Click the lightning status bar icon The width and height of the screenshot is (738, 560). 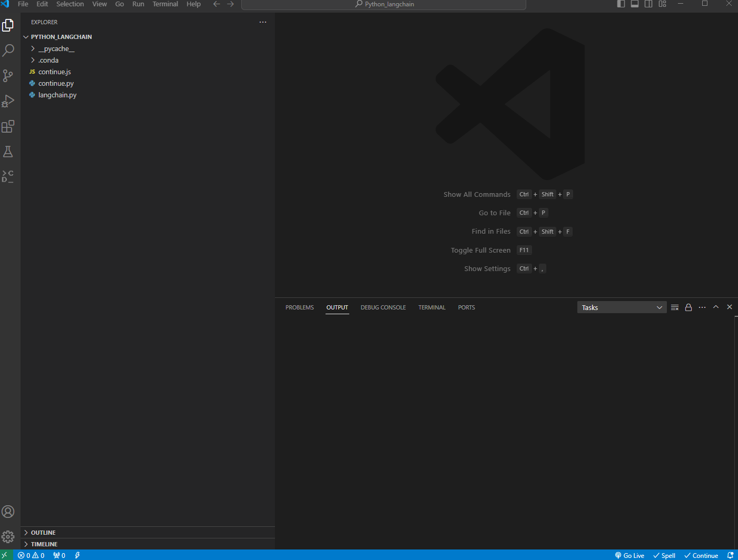[77, 555]
